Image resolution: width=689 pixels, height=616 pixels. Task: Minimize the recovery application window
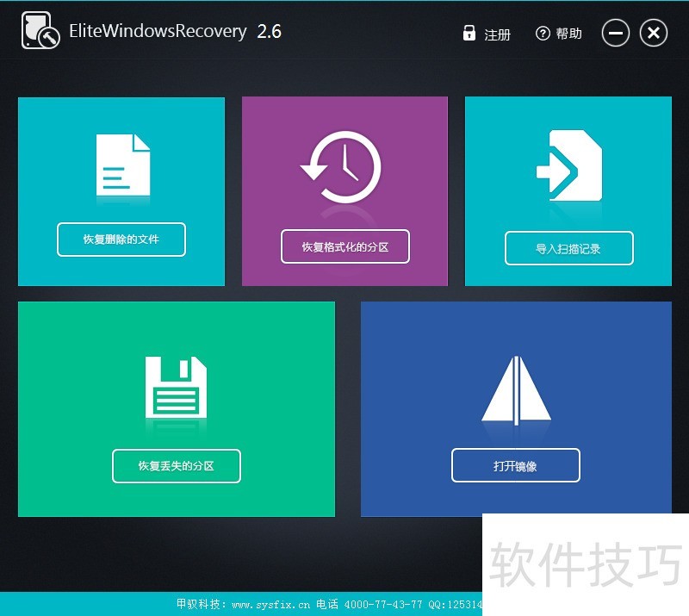[x=615, y=34]
